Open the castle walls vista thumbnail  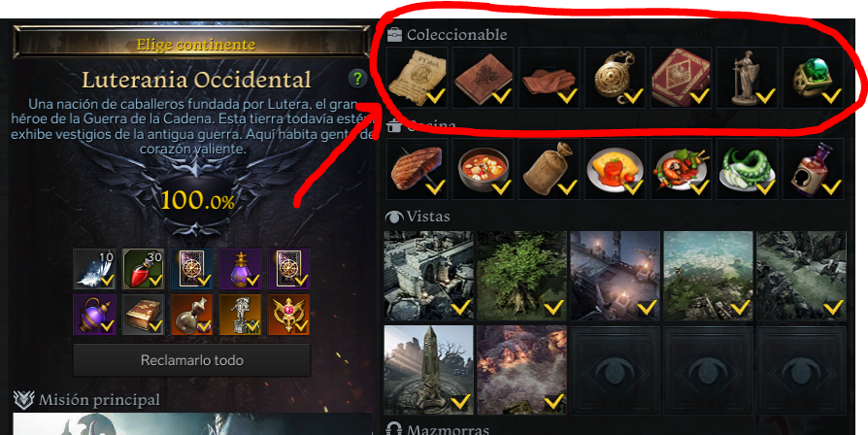[428, 276]
